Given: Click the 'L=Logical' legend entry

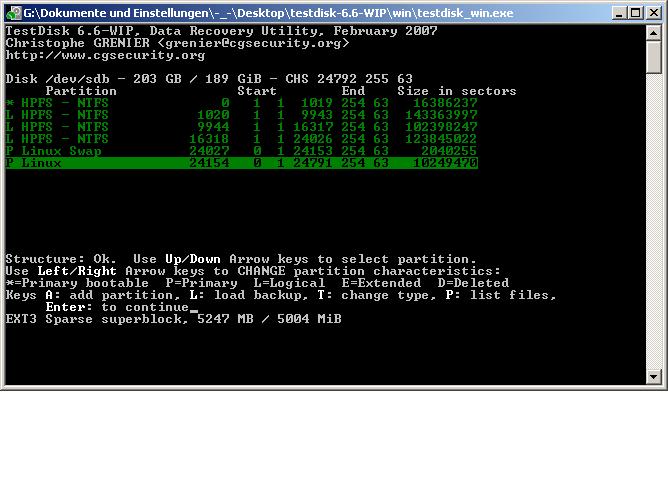Looking at the screenshot, I should tap(289, 283).
